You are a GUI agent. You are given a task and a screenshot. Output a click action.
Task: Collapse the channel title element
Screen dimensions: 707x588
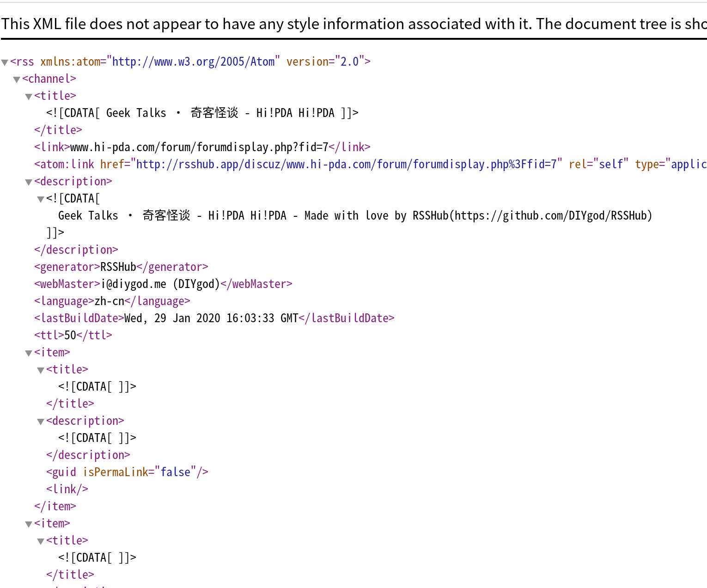tap(29, 97)
